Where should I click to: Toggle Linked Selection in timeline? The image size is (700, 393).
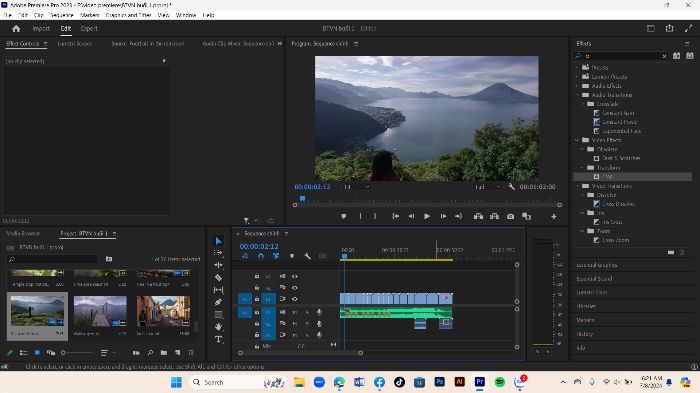pos(276,256)
